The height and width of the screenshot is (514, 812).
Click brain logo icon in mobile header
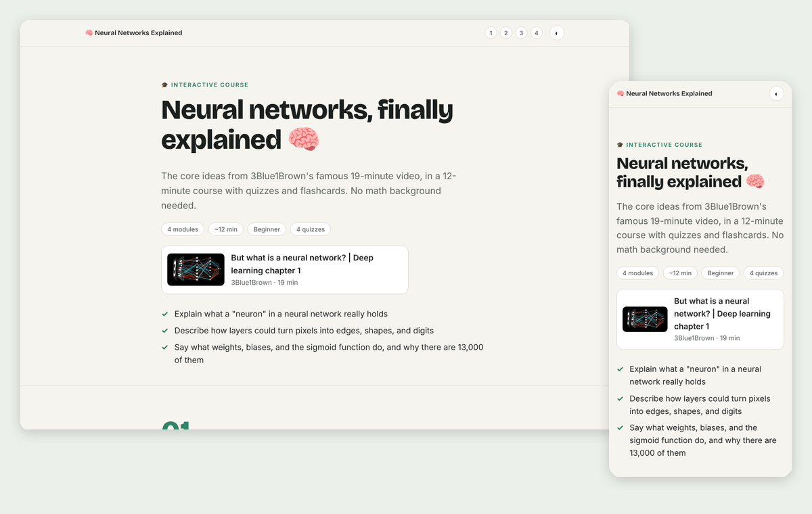coord(621,93)
